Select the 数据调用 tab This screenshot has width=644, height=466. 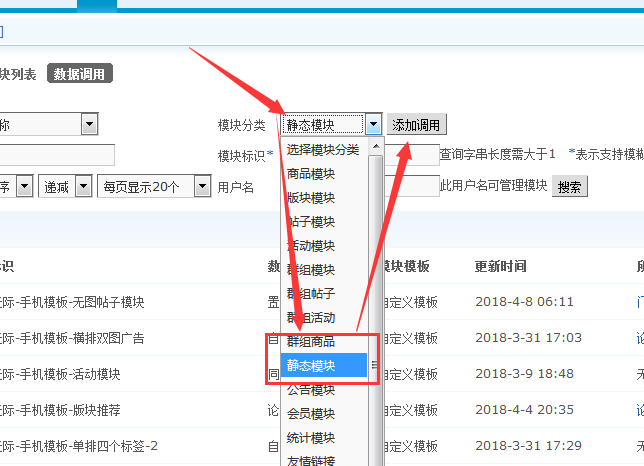point(79,74)
